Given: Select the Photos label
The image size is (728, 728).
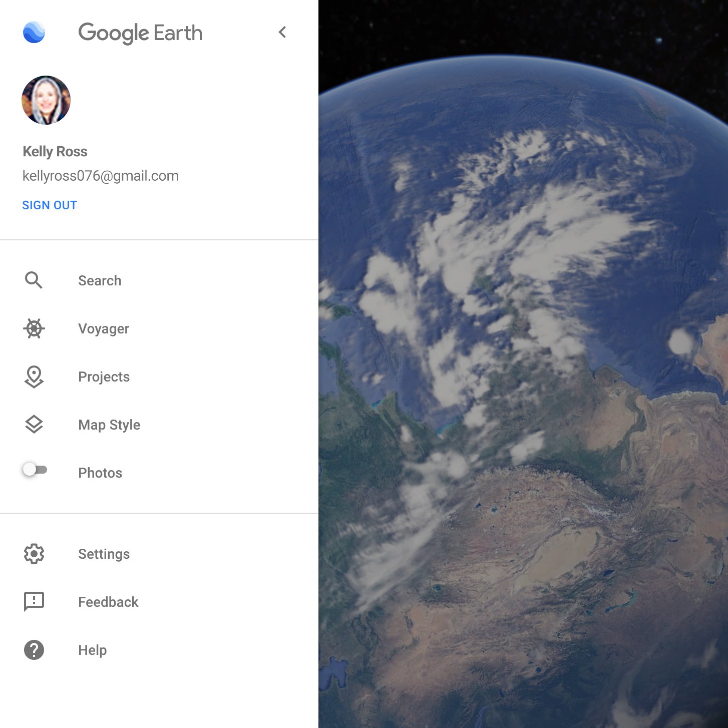Looking at the screenshot, I should tap(100, 473).
